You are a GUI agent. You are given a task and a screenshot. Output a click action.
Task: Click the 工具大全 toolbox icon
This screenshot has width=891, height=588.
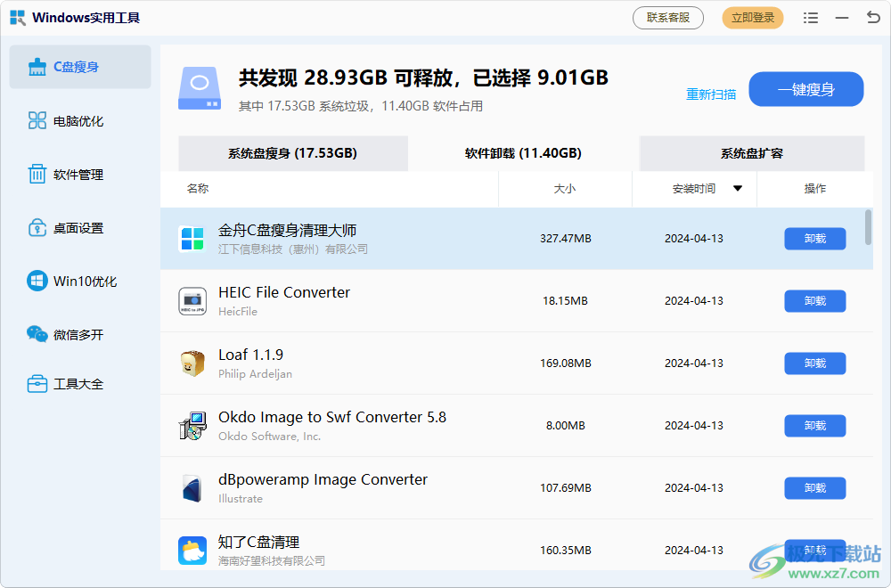coord(37,383)
